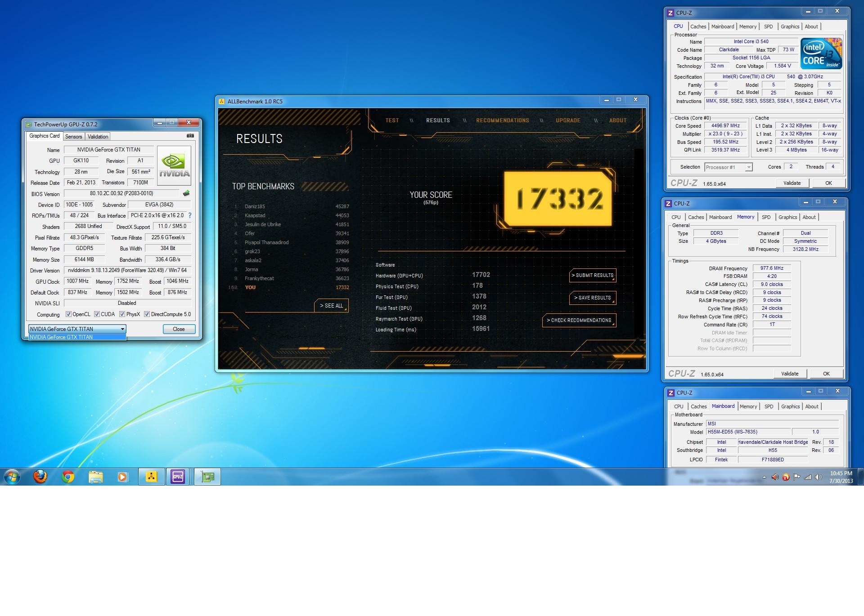Toggle the DirectCompute 5.0 checkbox
Screen dimensions: 864x616
pos(147,314)
